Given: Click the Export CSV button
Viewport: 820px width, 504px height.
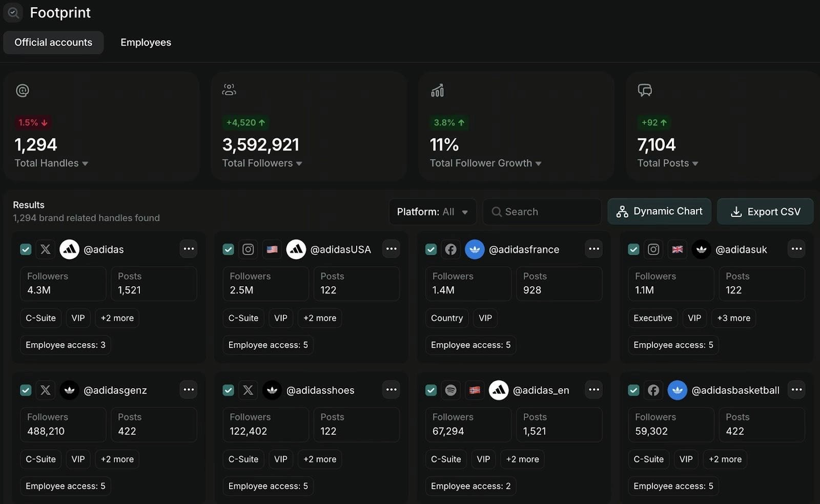Looking at the screenshot, I should [x=765, y=212].
